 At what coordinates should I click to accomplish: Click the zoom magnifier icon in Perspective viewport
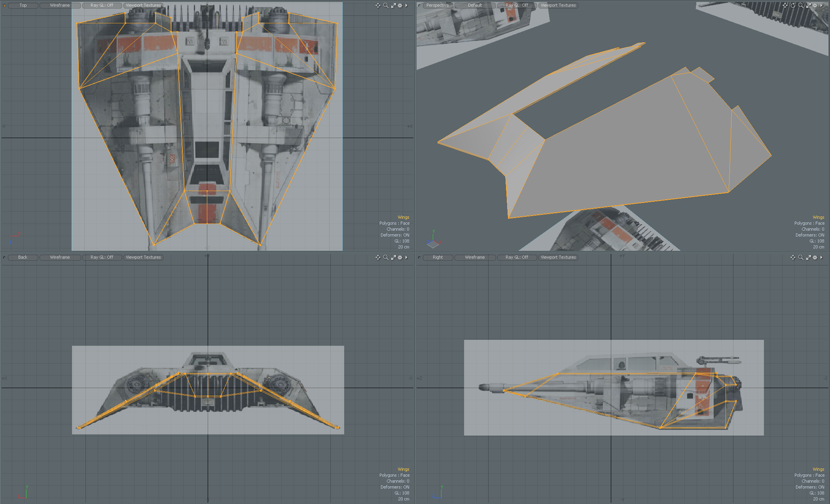[801, 5]
